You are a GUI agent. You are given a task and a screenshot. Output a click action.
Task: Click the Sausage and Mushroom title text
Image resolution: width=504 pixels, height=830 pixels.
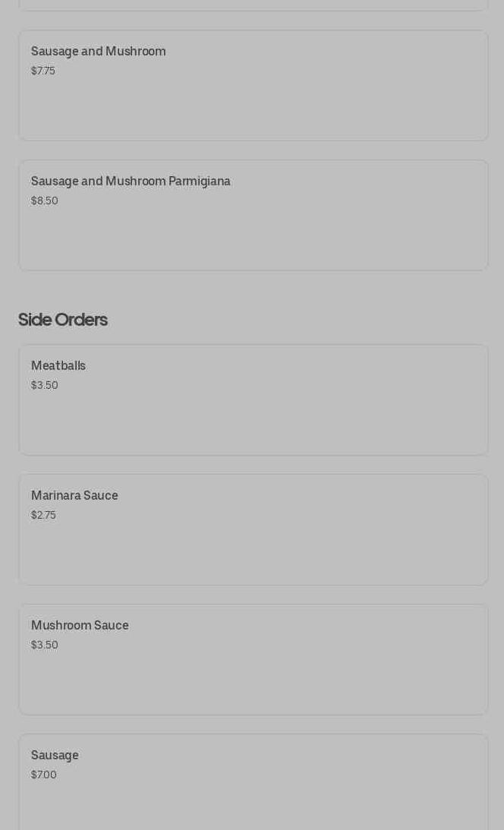98,52
